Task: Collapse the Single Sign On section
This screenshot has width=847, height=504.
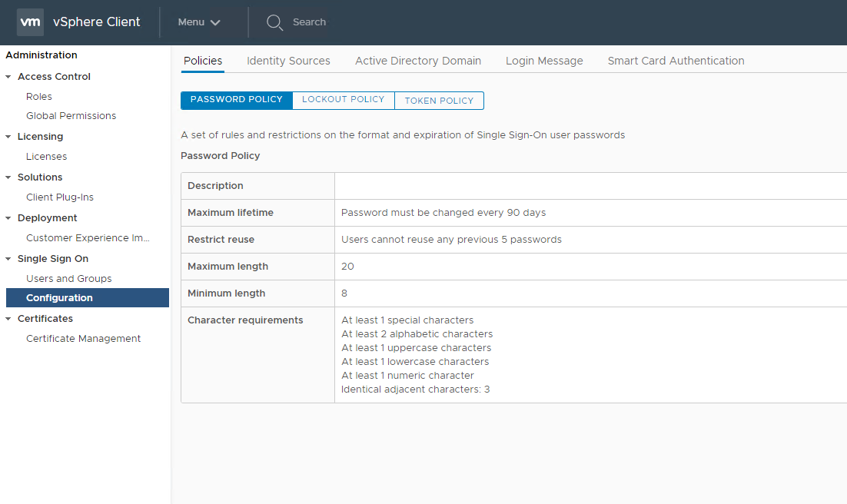Action: [x=8, y=259]
